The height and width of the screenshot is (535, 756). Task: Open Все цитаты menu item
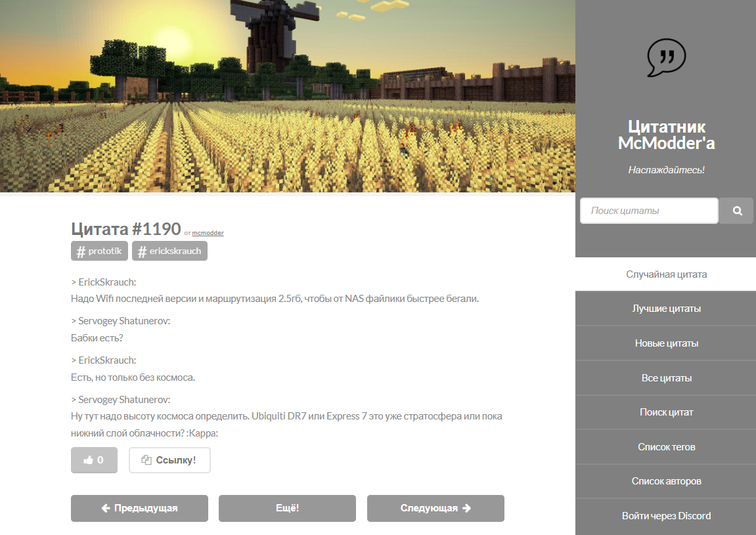coord(666,378)
